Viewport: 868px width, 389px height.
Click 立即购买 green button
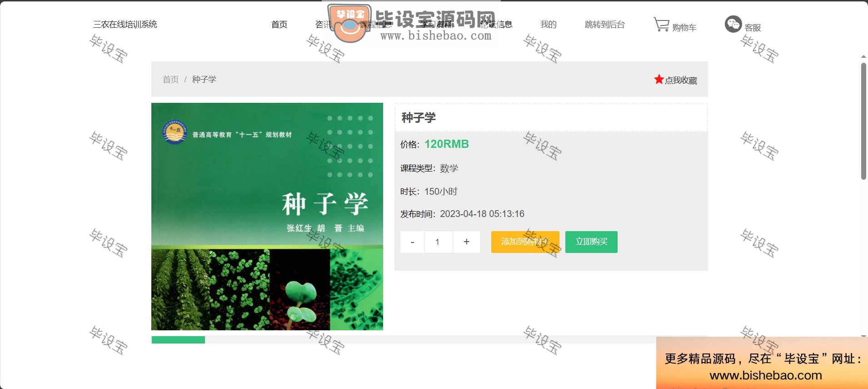click(591, 242)
